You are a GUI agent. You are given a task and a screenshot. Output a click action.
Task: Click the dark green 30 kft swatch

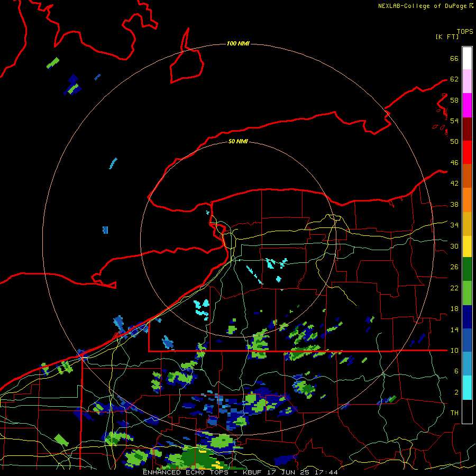coord(467,269)
